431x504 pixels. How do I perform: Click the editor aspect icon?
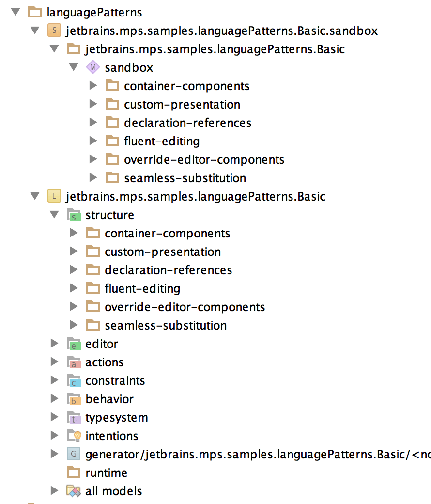tap(73, 344)
